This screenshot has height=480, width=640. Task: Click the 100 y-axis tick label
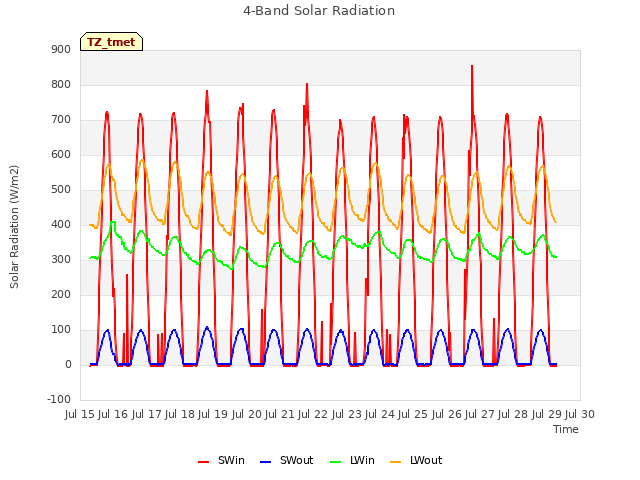(x=61, y=329)
